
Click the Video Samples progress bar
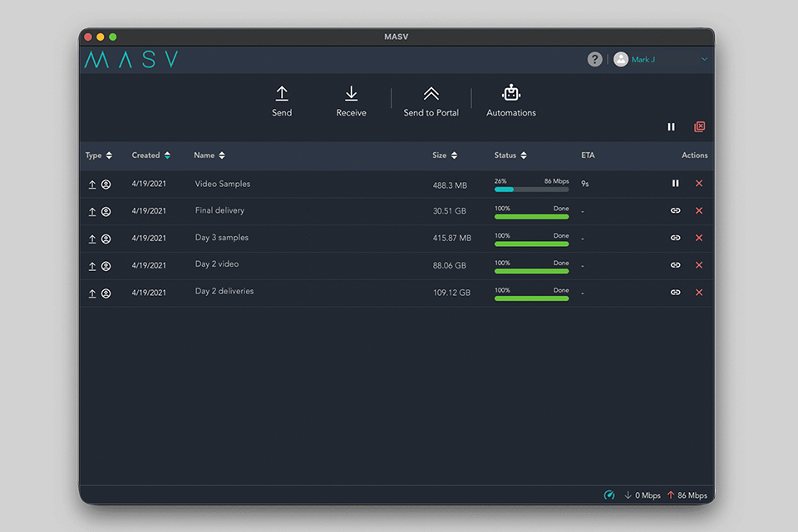pyautogui.click(x=531, y=190)
